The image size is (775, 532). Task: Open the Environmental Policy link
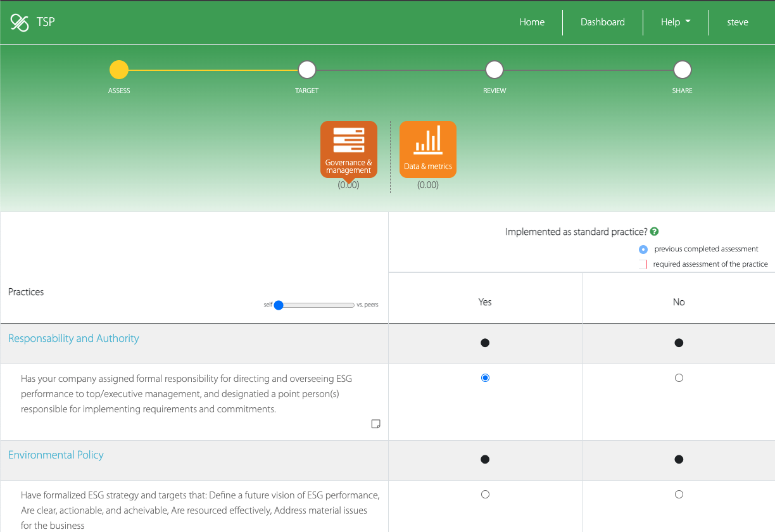click(x=56, y=455)
